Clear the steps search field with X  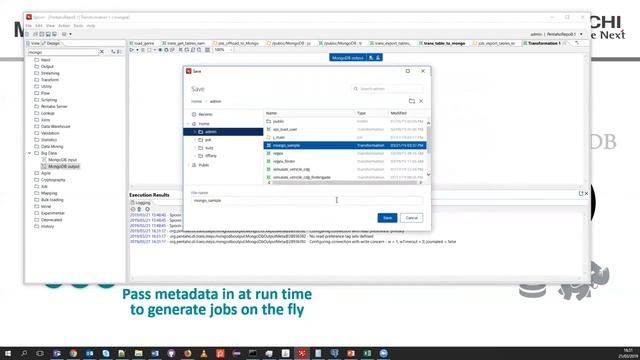coord(102,52)
